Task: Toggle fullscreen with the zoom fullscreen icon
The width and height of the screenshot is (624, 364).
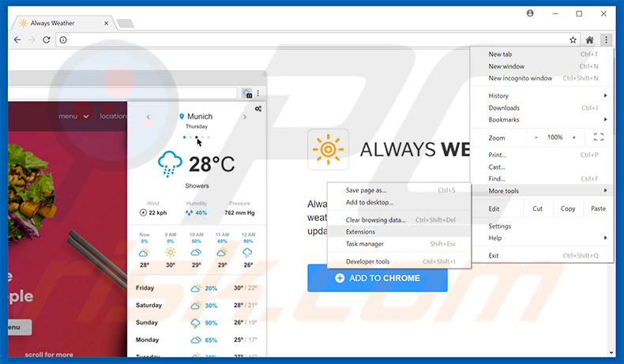Action: 599,137
